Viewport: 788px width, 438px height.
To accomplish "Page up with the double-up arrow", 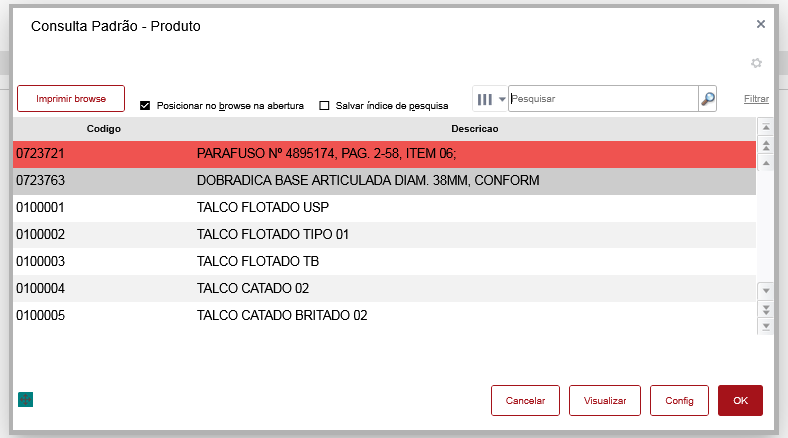I will pos(767,144).
